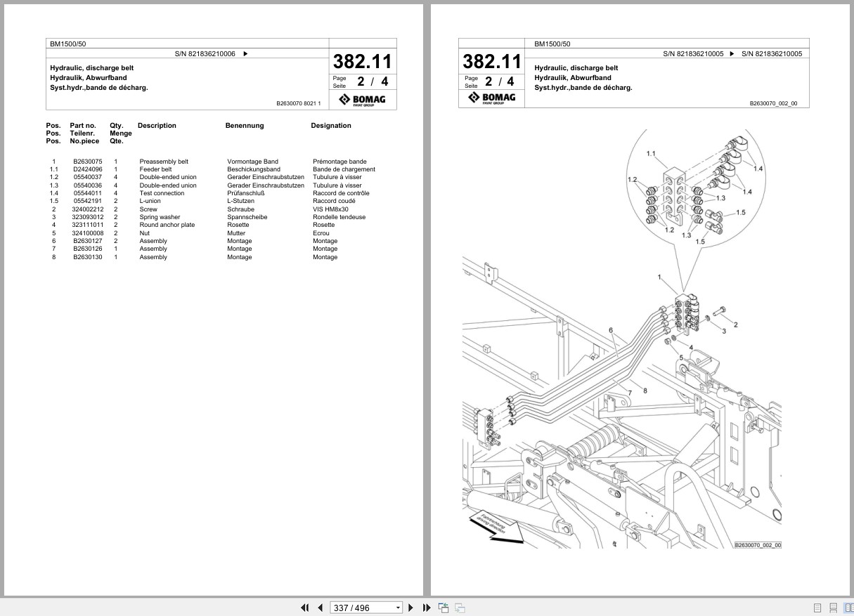Click callout number 6 on the hose diagram
854x616 pixels.
tap(611, 330)
